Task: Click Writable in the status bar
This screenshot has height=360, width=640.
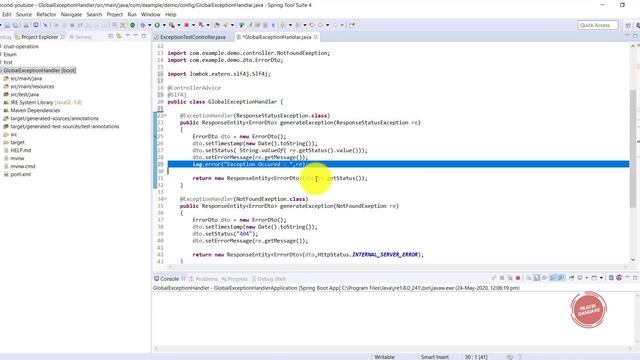Action: 384,357
